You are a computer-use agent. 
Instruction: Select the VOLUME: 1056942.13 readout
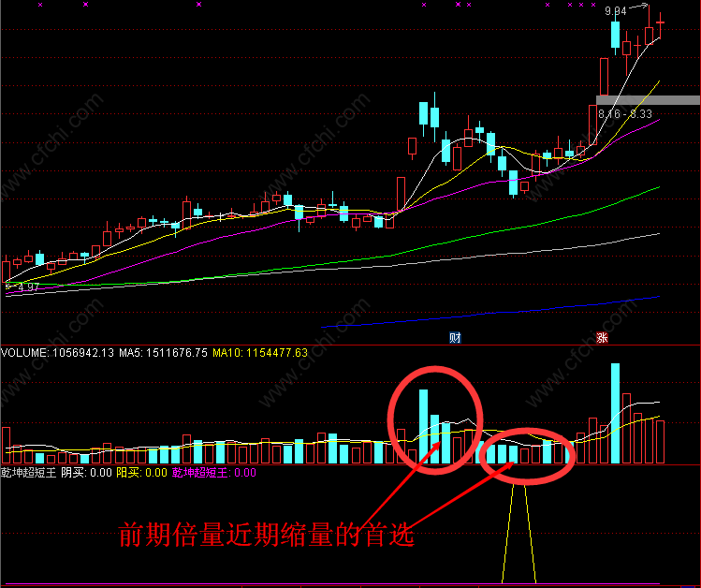point(57,353)
